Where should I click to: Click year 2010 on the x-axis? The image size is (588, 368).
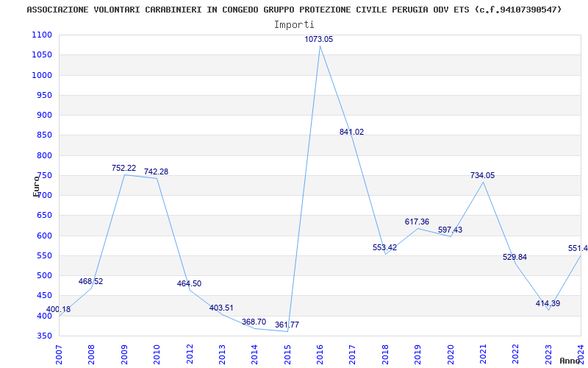[157, 354]
